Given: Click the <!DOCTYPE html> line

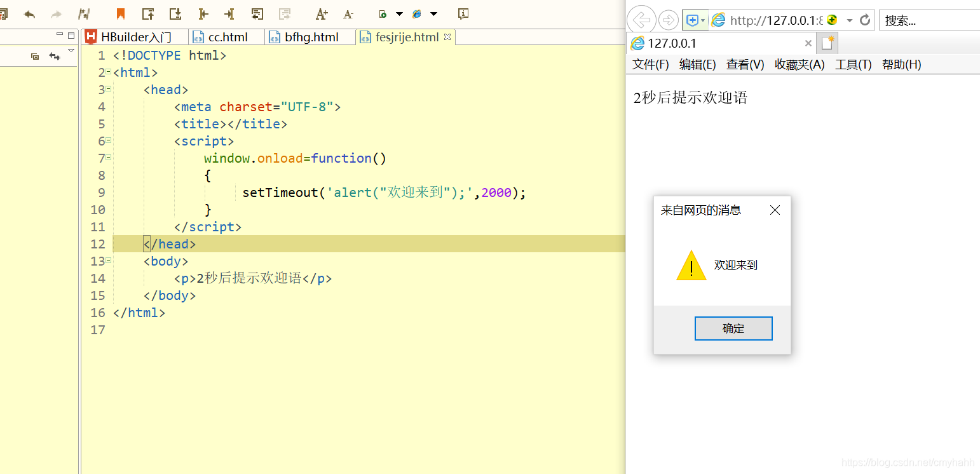Looking at the screenshot, I should (170, 55).
